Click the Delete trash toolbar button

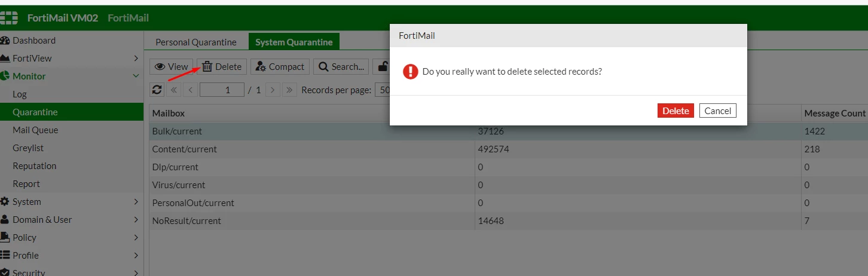pos(222,67)
